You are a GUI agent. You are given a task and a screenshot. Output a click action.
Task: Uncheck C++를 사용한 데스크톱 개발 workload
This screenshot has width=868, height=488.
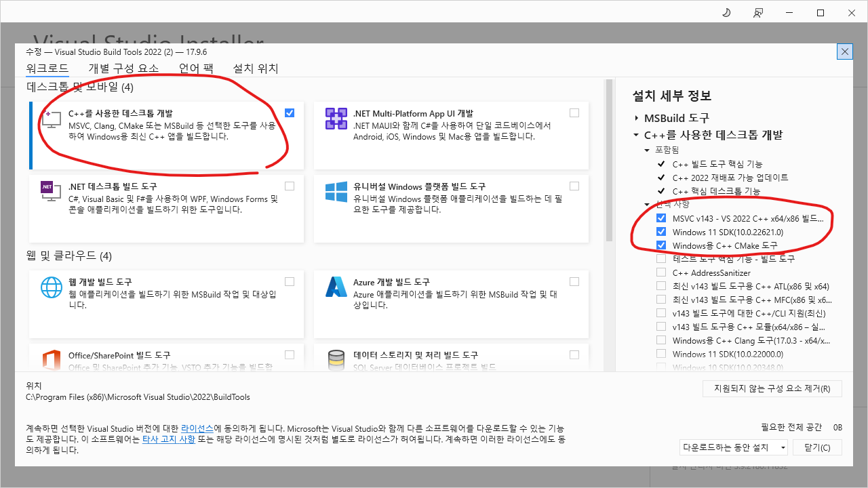click(290, 113)
